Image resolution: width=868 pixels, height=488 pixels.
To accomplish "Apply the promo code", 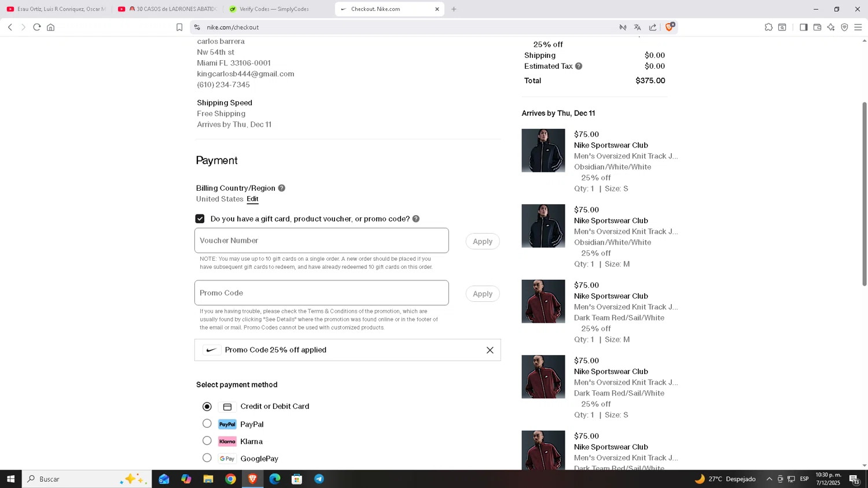I will 483,294.
